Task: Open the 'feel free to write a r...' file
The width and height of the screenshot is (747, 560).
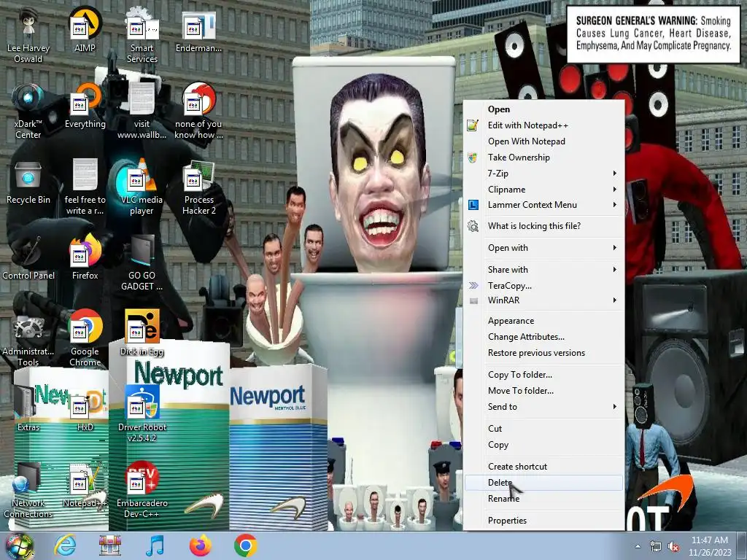Action: tap(85, 187)
